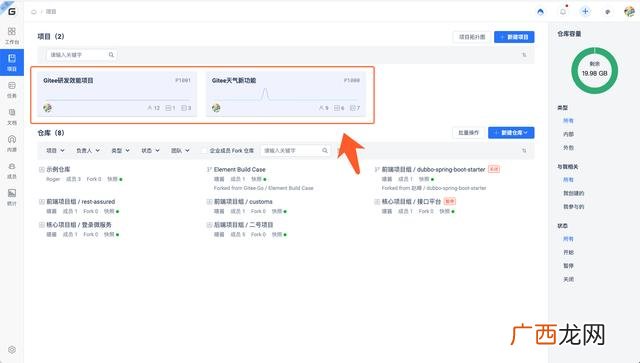The height and width of the screenshot is (363, 640).
Task: Click the small dark icon beside avatar
Action: [607, 12]
